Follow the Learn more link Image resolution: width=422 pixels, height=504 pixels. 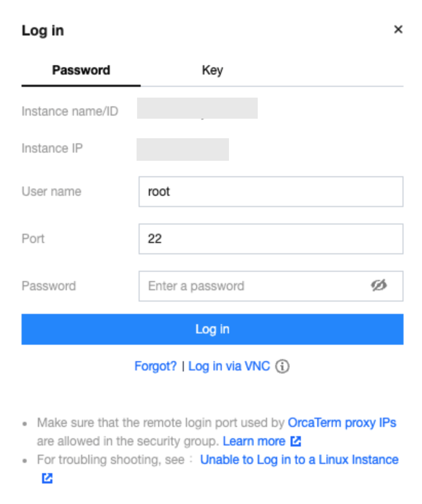(x=254, y=441)
